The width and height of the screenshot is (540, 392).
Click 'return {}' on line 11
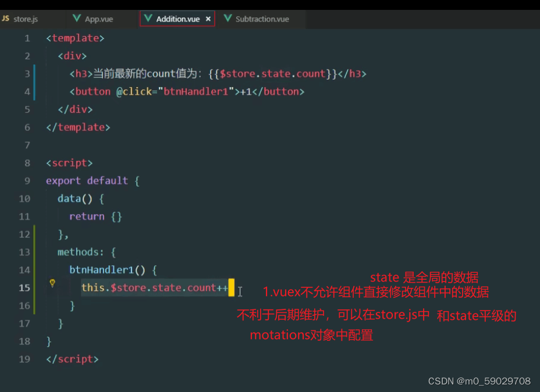[x=96, y=216]
